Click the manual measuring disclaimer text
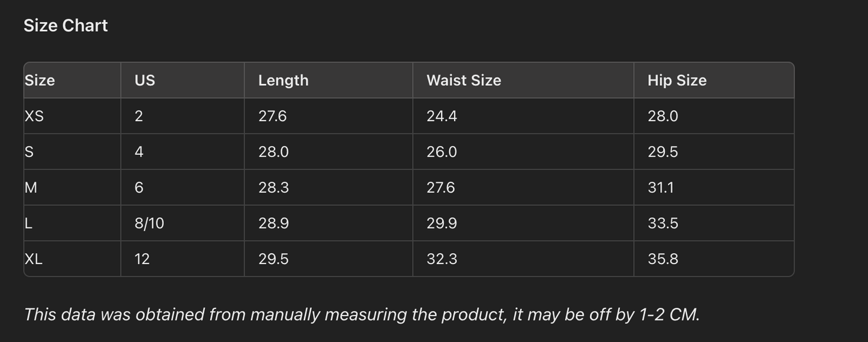Screen dimensions: 868x342 coord(362,314)
